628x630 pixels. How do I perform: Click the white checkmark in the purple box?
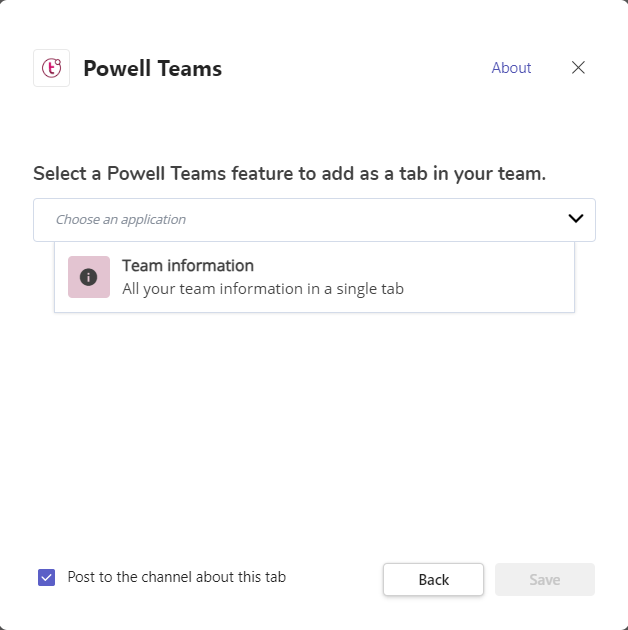pyautogui.click(x=47, y=577)
